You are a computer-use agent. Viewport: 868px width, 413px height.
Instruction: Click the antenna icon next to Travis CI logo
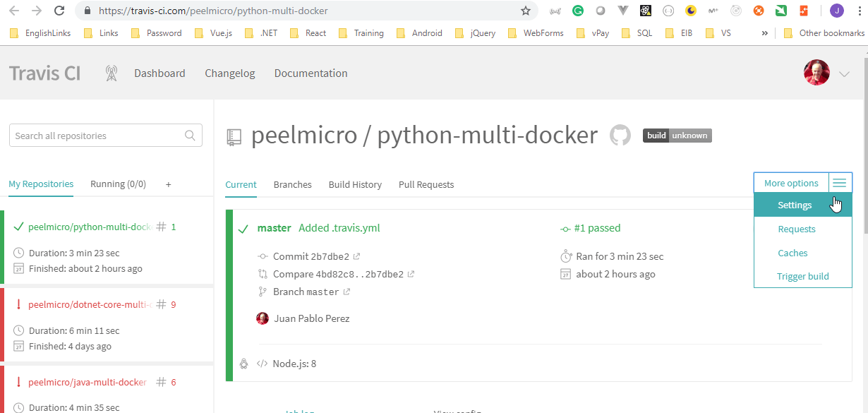[111, 73]
